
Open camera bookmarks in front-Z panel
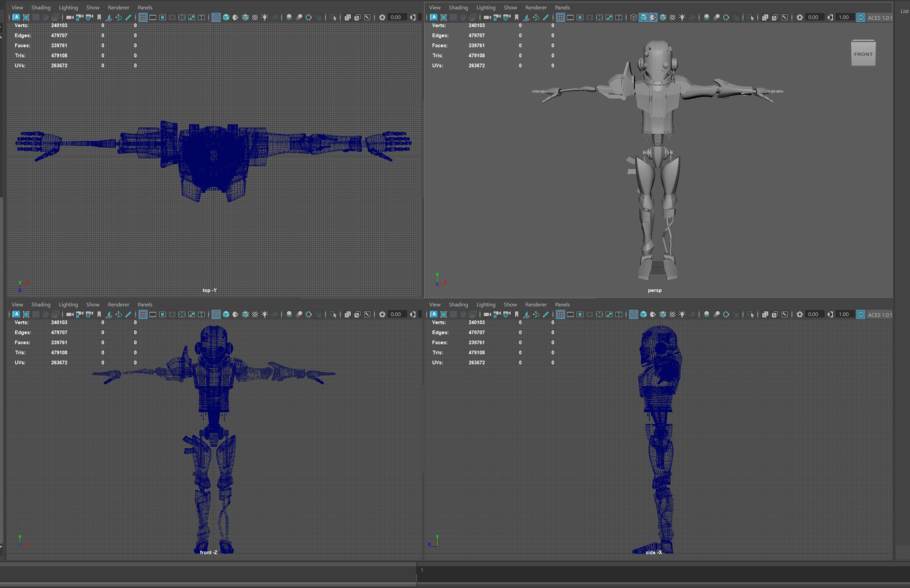99,315
